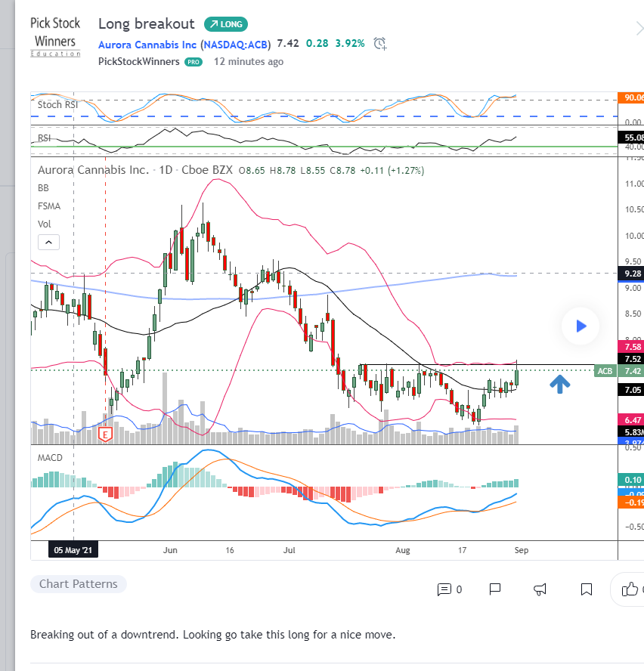Click the LONG badge
Screen dimensions: 644x671
click(225, 24)
